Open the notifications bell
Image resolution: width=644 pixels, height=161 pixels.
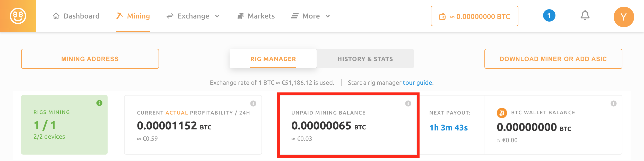click(585, 16)
